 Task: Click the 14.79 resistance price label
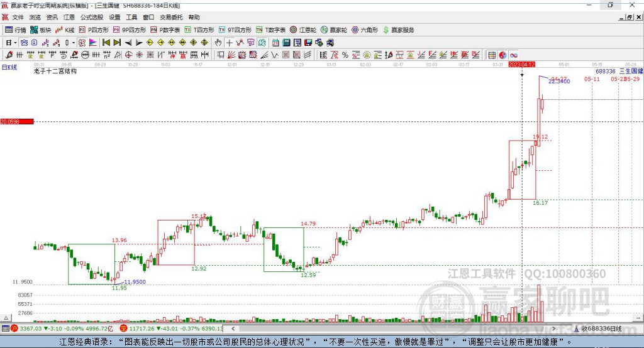click(308, 224)
